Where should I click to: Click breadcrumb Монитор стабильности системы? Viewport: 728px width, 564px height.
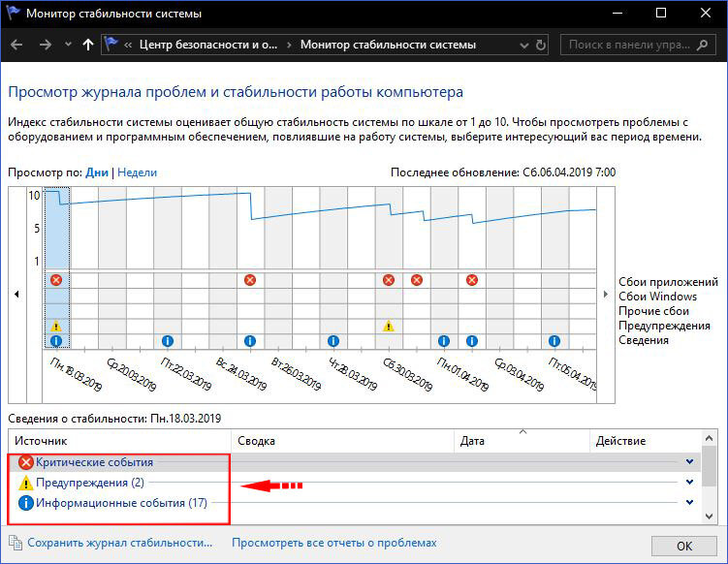pos(388,45)
